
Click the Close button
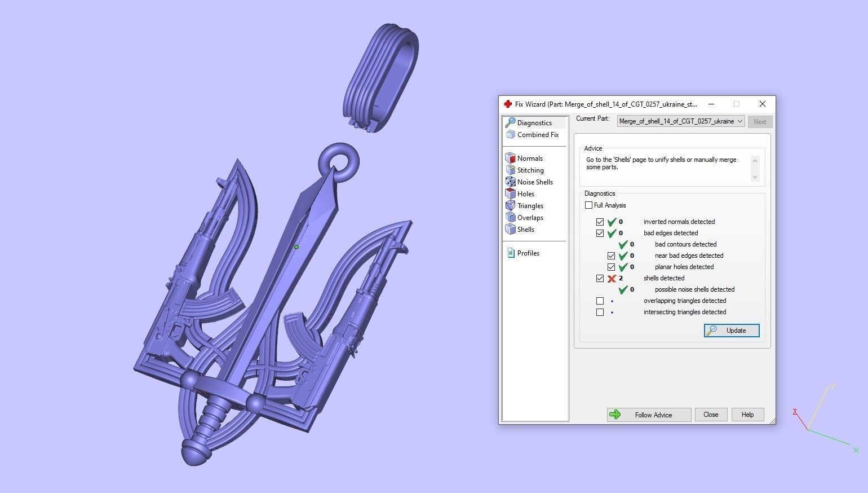pos(711,415)
